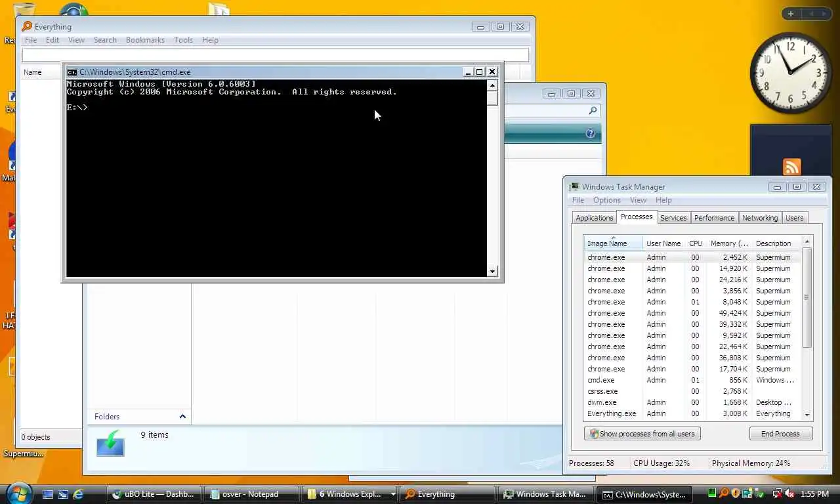Click the Explorer search magnifier icon
840x504 pixels.
pyautogui.click(x=593, y=111)
